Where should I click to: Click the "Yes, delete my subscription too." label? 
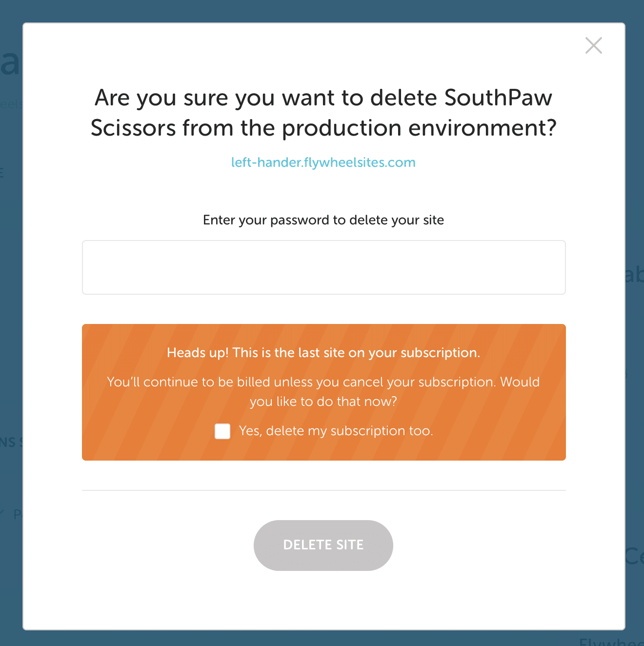coord(336,431)
